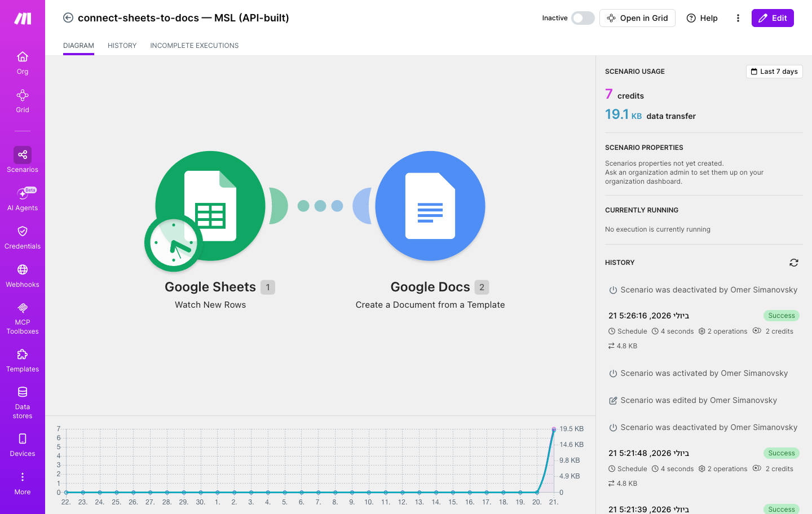Switch to the INCOMPLETE EXECUTIONS tab
812x514 pixels.
195,46
